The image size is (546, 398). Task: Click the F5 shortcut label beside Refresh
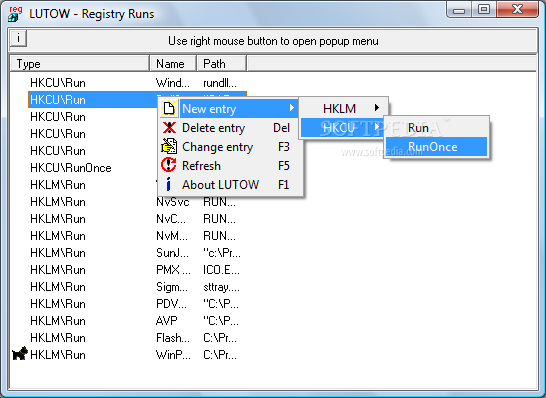tap(284, 165)
